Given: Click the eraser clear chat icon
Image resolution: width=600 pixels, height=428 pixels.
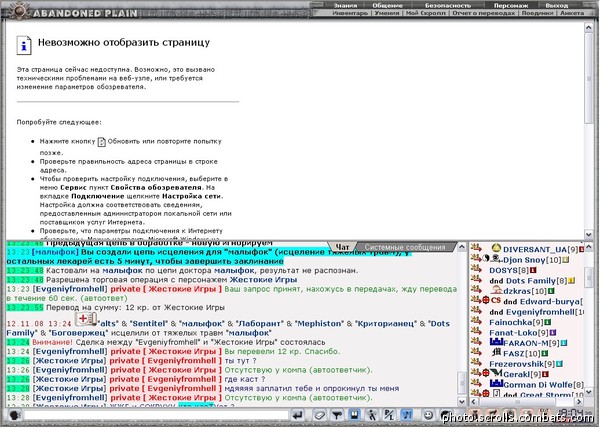Looking at the screenshot, I should pos(320,415).
